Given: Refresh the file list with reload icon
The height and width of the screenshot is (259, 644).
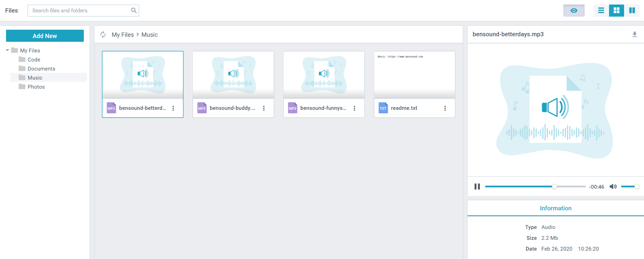Looking at the screenshot, I should click(103, 35).
